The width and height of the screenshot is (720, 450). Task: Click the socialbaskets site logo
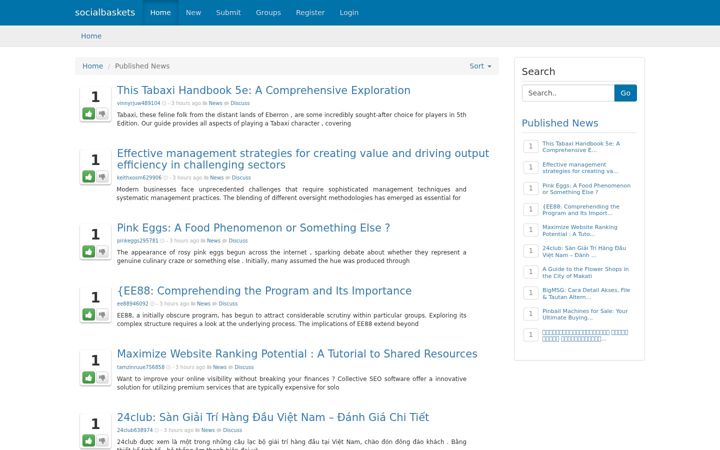[105, 12]
